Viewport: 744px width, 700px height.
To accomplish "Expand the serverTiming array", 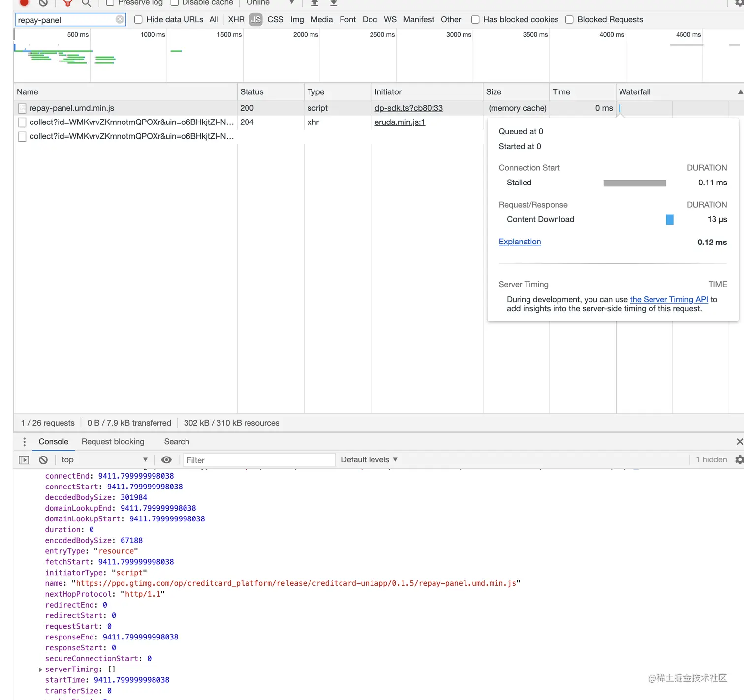I will click(x=40, y=670).
